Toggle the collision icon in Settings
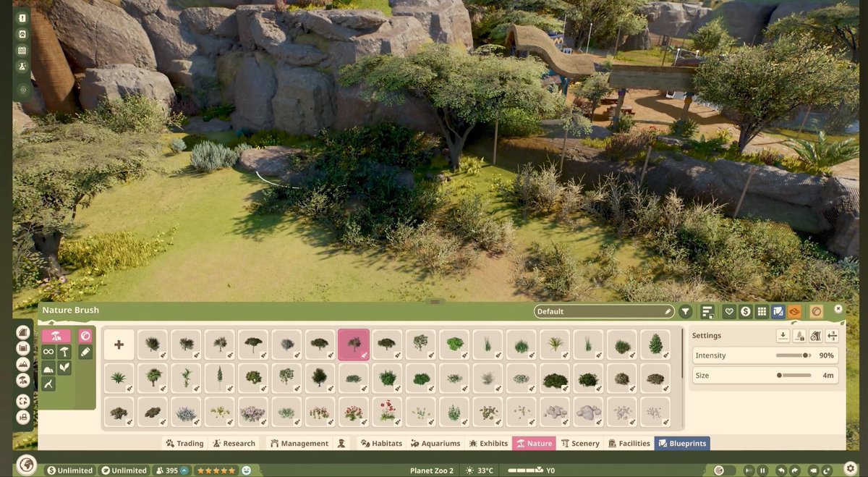The width and height of the screenshot is (868, 477). coord(816,336)
